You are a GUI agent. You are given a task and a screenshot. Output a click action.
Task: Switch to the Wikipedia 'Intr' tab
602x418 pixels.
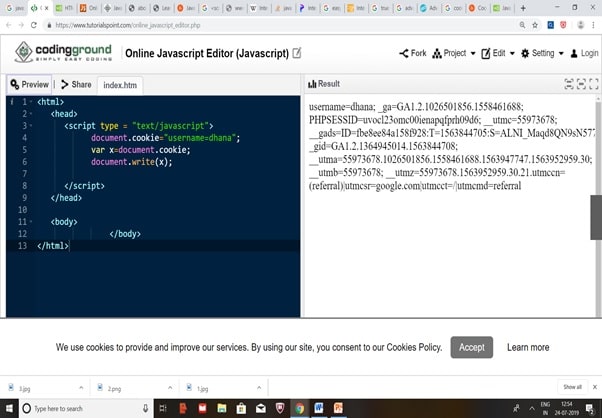coord(259,8)
